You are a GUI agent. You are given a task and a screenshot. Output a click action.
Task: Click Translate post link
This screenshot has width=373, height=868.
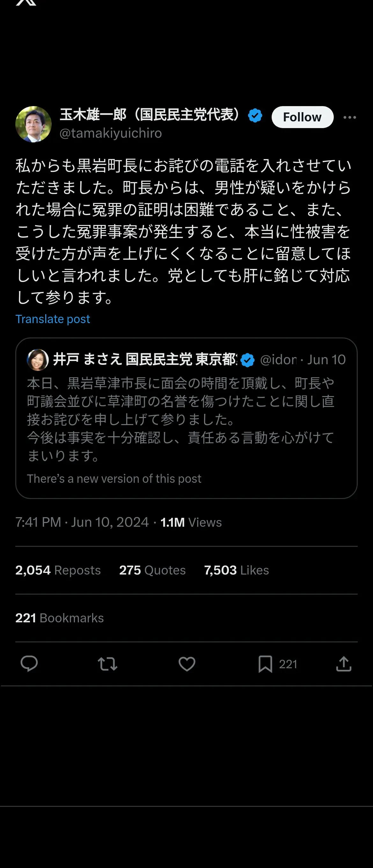(53, 319)
